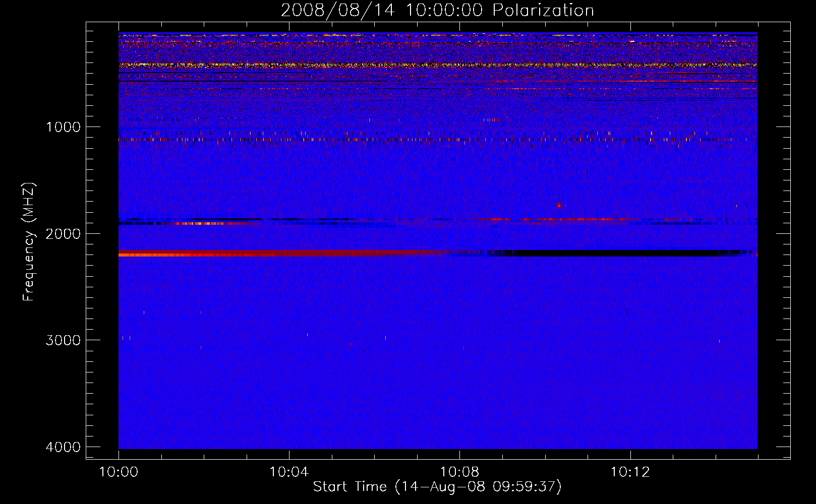Screen dimensions: 816x504
Task: Click the 1000 frequency tick label
Action: pyautogui.click(x=63, y=127)
